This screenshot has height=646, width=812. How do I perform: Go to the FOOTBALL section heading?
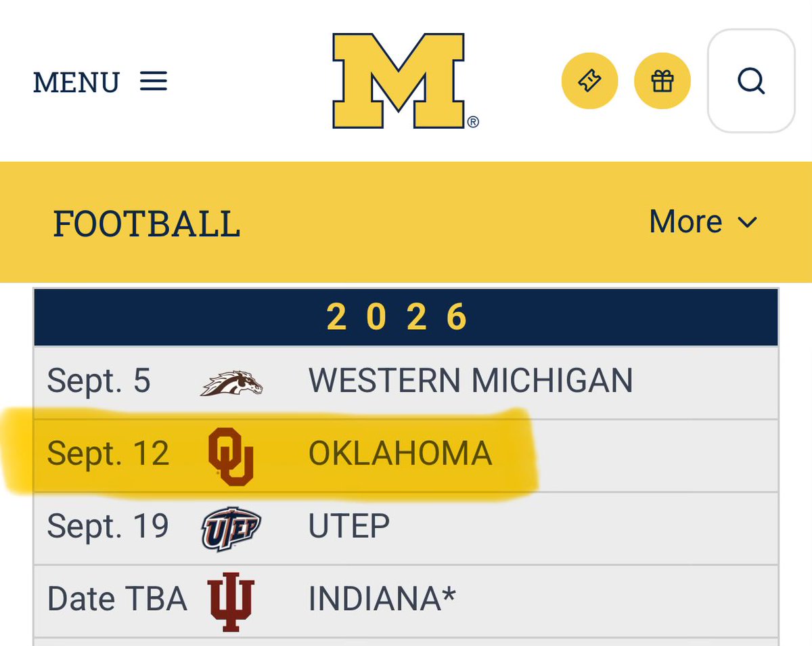(x=147, y=223)
